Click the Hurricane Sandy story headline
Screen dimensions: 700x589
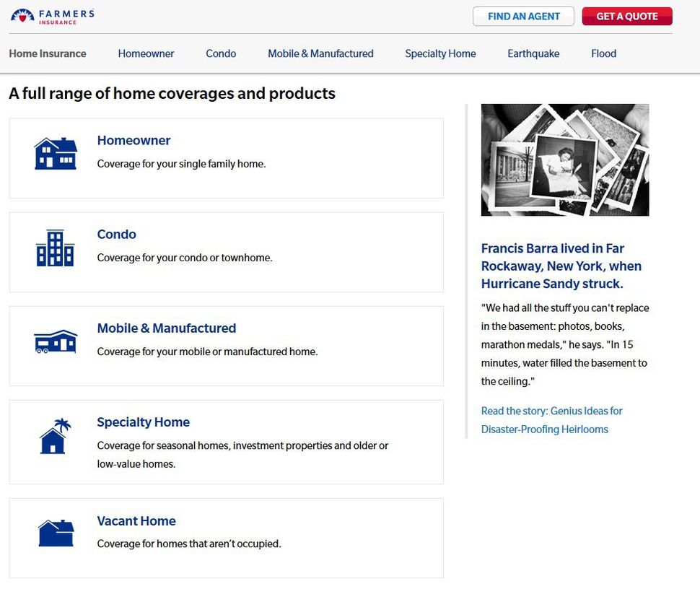point(561,266)
